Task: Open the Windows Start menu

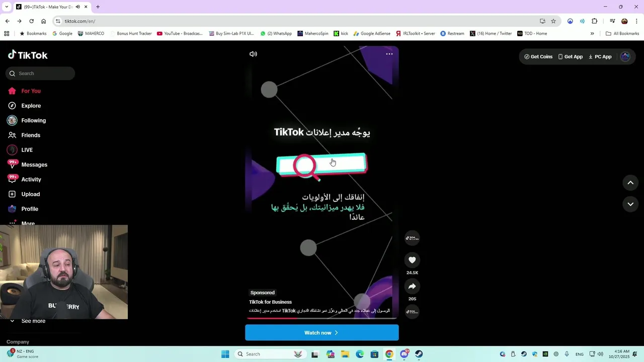Action: point(225,354)
